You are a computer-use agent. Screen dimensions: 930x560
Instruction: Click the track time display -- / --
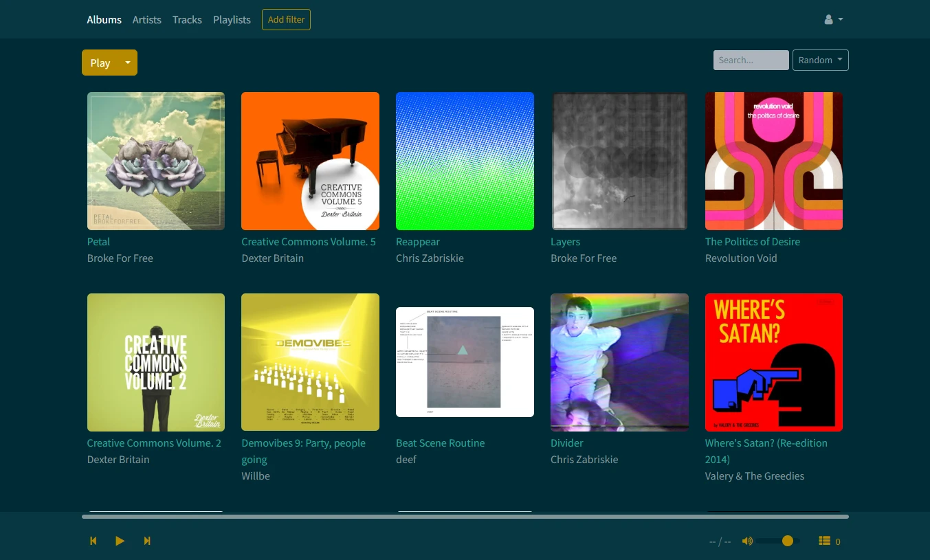tap(720, 541)
